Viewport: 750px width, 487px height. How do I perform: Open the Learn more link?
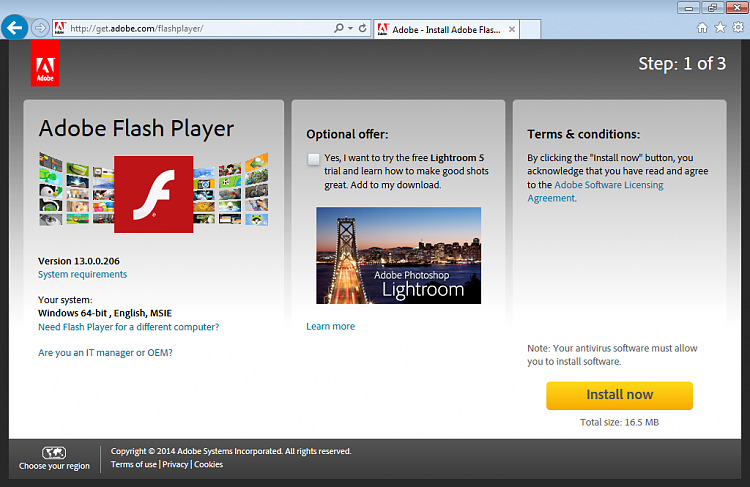coord(331,326)
